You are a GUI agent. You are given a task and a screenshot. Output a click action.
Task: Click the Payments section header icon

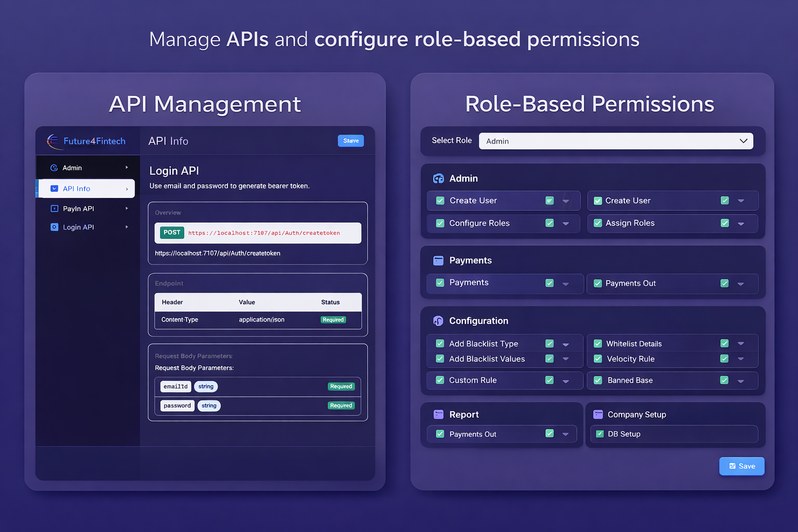438,261
